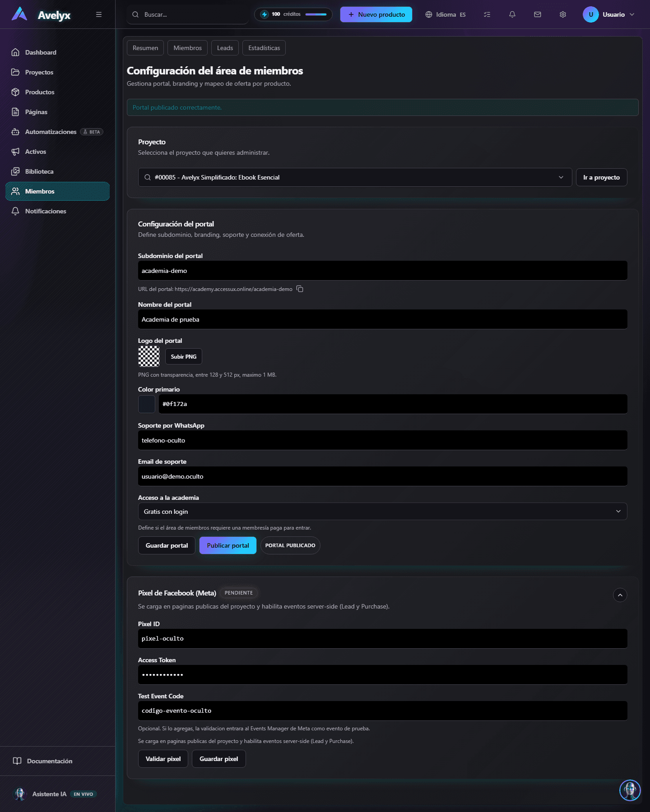The height and width of the screenshot is (812, 650).
Task: Click the Nuevo producto button
Action: pos(376,14)
